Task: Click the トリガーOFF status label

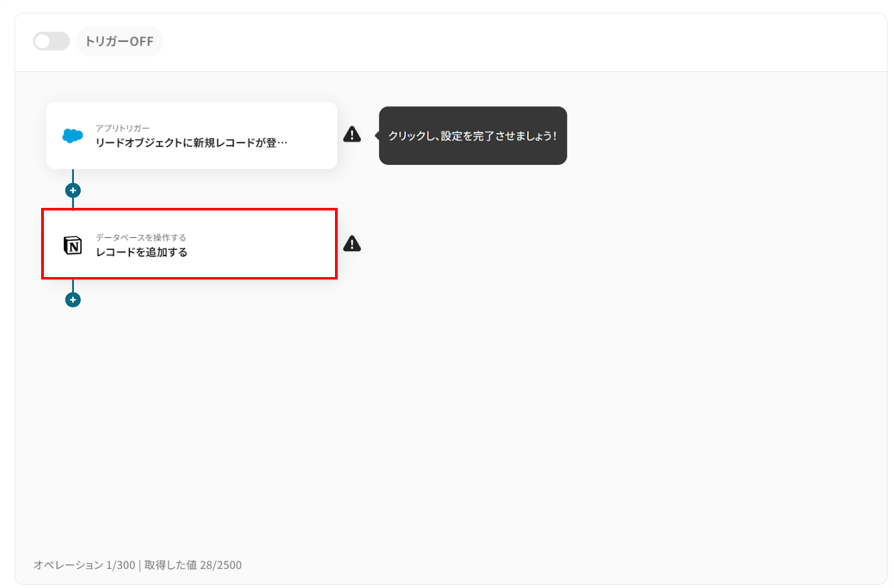Action: tap(119, 41)
